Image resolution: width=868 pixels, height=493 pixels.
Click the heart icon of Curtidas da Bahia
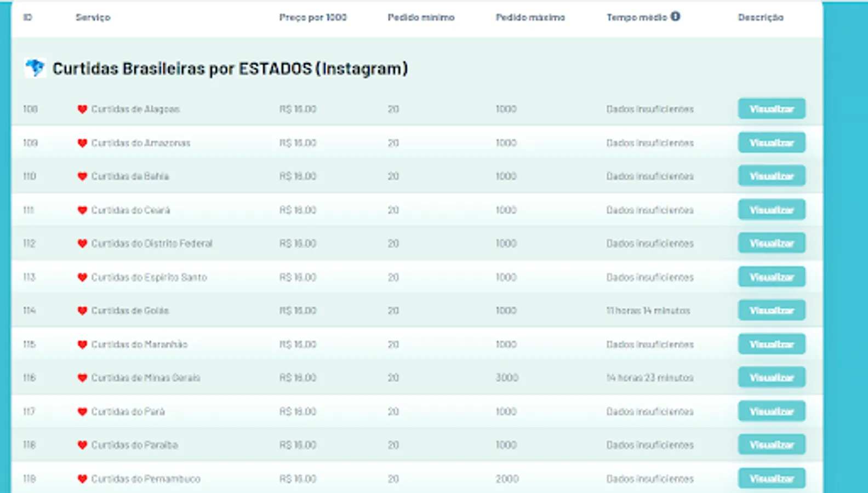[82, 176]
